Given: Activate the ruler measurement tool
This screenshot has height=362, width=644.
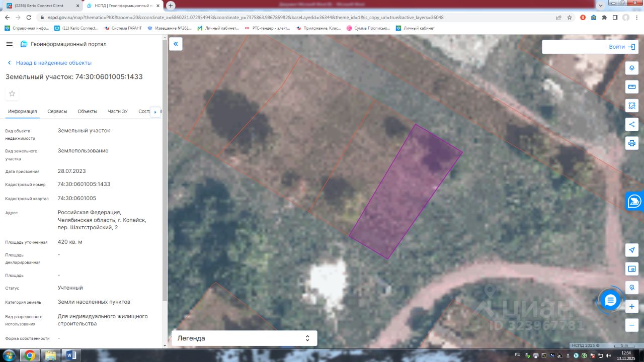Looking at the screenshot, I should tap(632, 87).
